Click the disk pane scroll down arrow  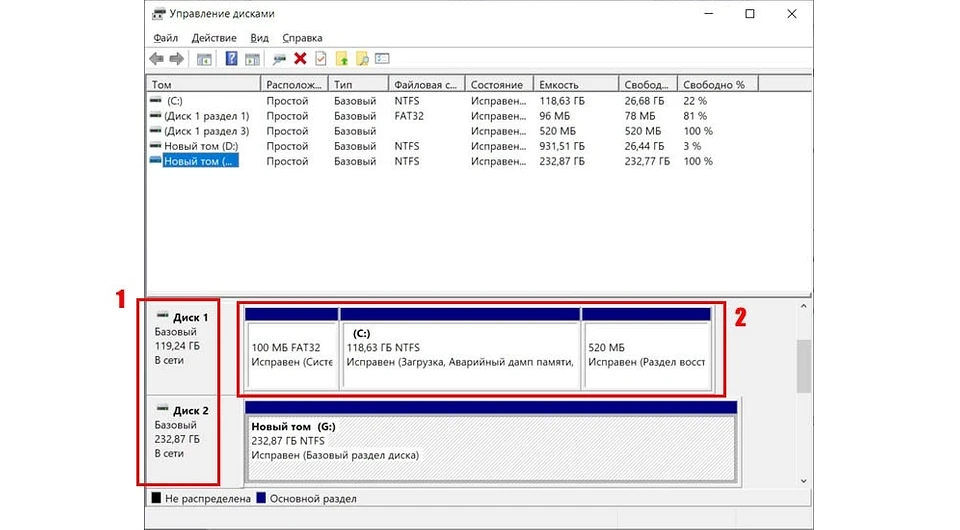804,481
